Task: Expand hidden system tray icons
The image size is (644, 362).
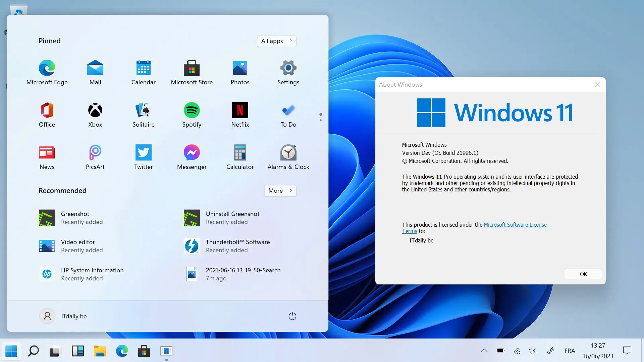Action: tap(484, 351)
